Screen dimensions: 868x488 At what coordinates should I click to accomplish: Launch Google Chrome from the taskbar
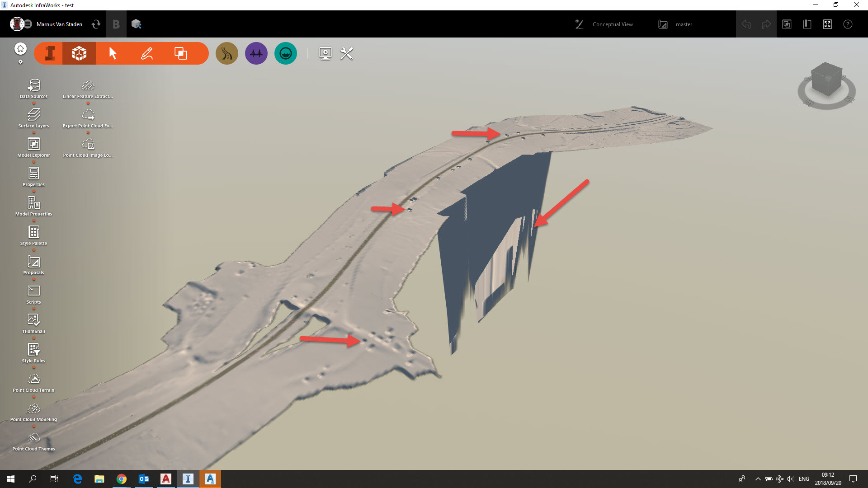coord(121,479)
